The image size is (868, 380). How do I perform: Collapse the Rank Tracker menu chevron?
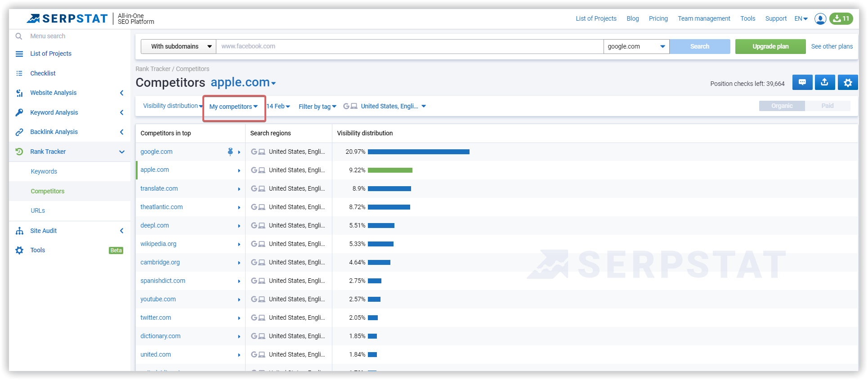(x=121, y=152)
